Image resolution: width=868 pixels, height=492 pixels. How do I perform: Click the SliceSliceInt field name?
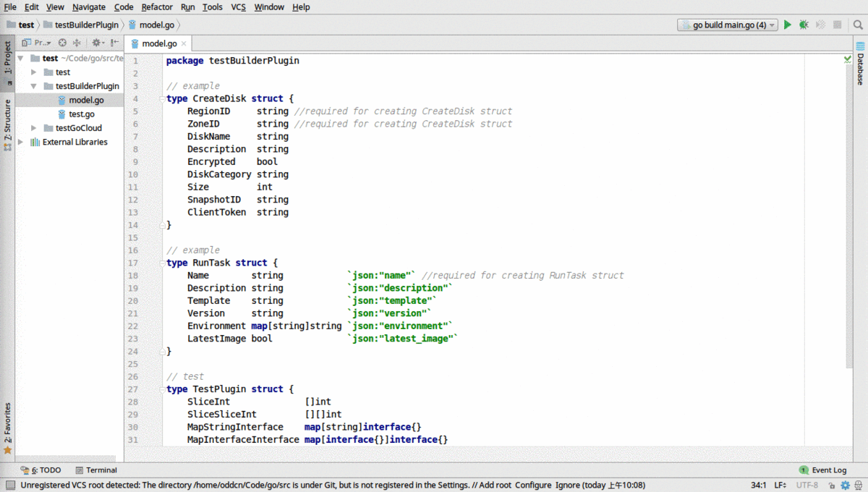coord(222,415)
